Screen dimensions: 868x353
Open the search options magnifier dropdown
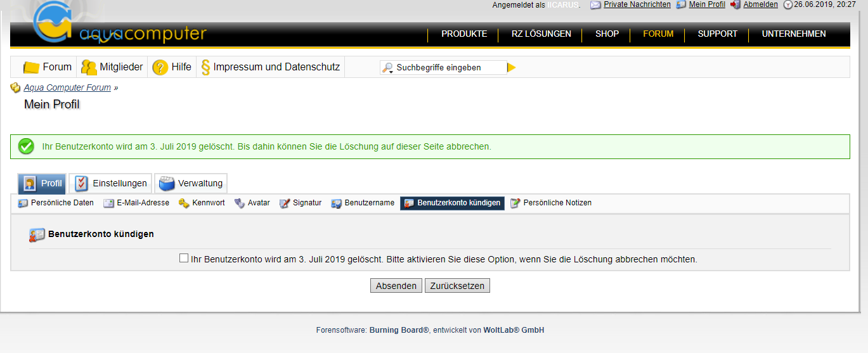point(387,67)
